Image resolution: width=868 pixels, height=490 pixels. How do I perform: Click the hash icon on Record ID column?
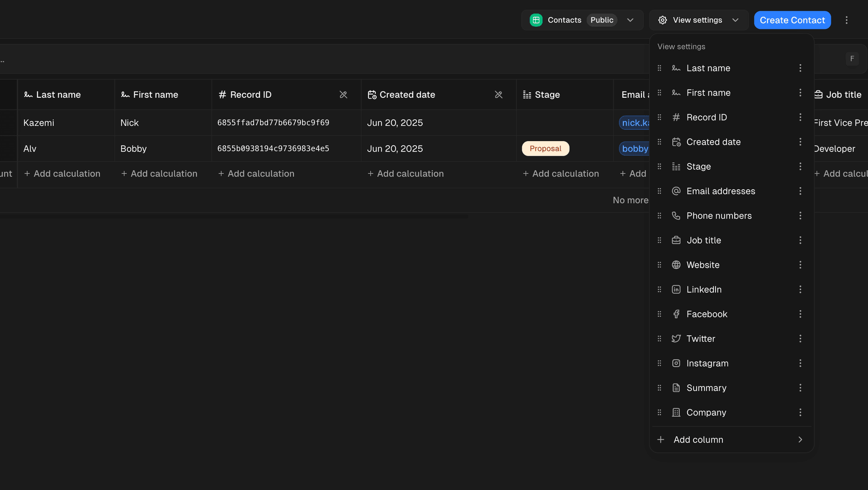click(x=222, y=95)
